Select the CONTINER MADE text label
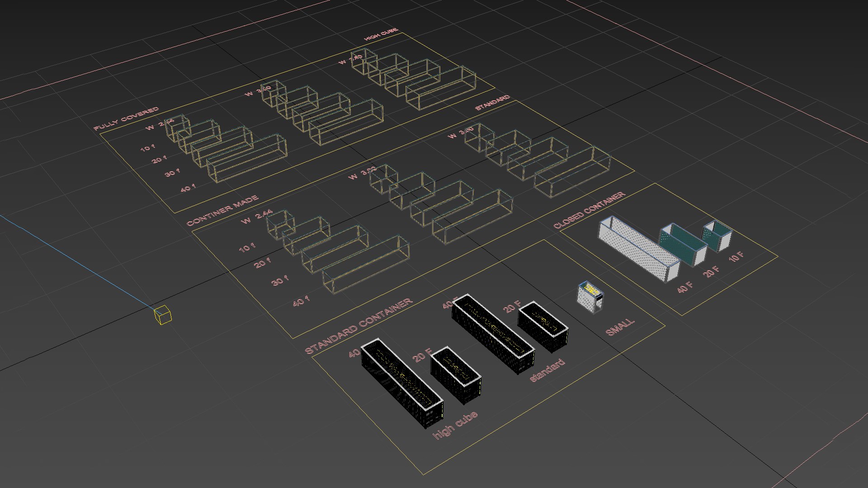 (x=222, y=211)
